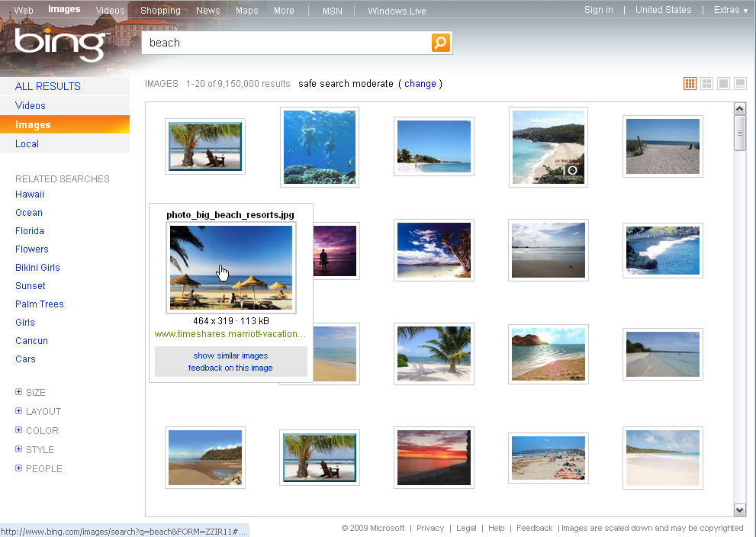Click the photo_big_beach_resorts.jpg preview image

(230, 268)
